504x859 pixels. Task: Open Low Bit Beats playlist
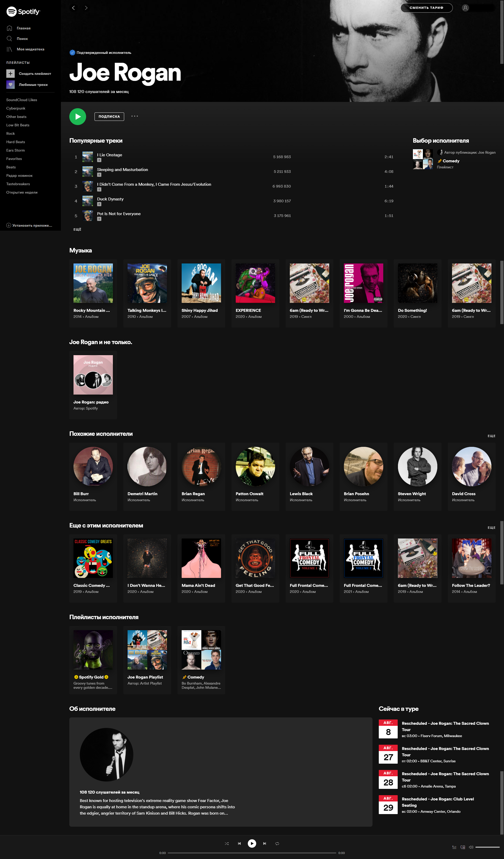(18, 125)
